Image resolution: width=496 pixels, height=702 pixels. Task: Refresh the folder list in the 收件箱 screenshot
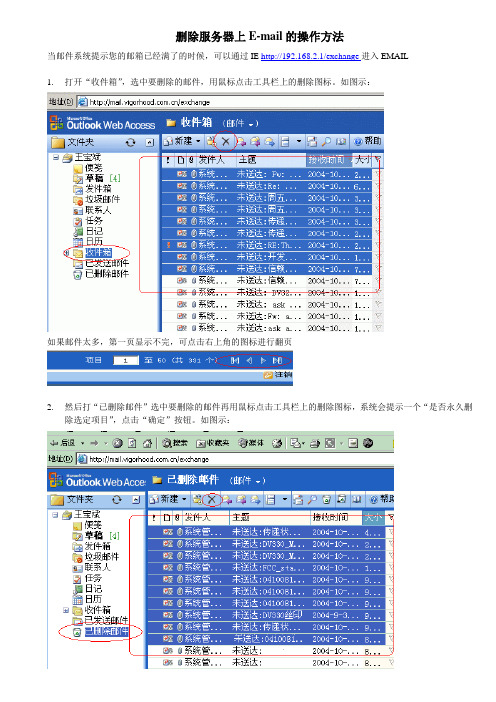tap(130, 142)
